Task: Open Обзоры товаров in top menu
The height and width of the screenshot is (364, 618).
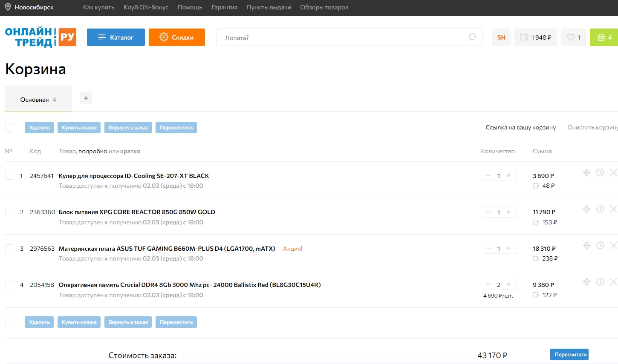Action: [324, 7]
